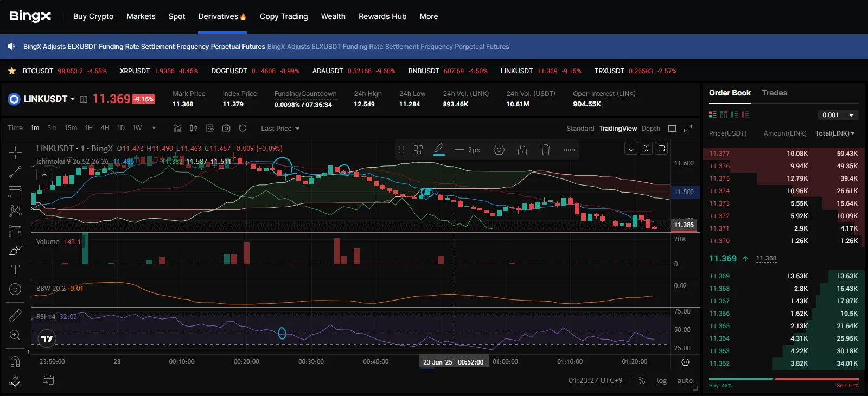Select the 15m timeframe

71,128
